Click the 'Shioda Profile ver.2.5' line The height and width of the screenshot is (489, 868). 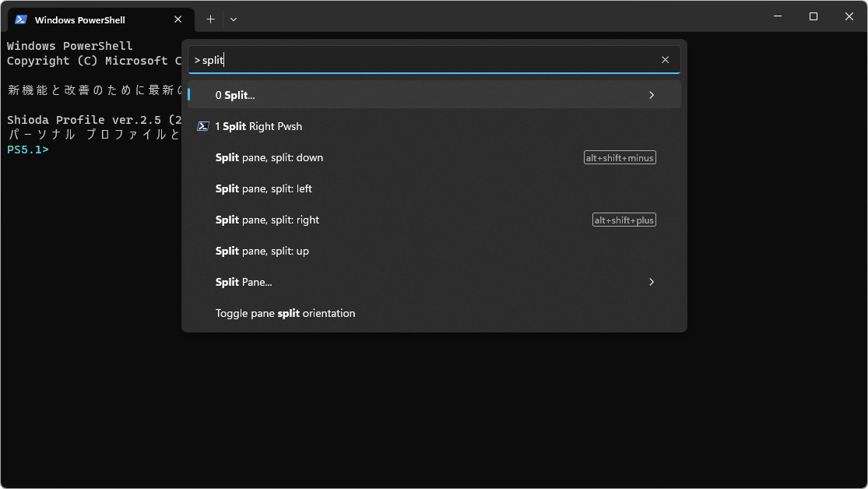click(x=94, y=120)
